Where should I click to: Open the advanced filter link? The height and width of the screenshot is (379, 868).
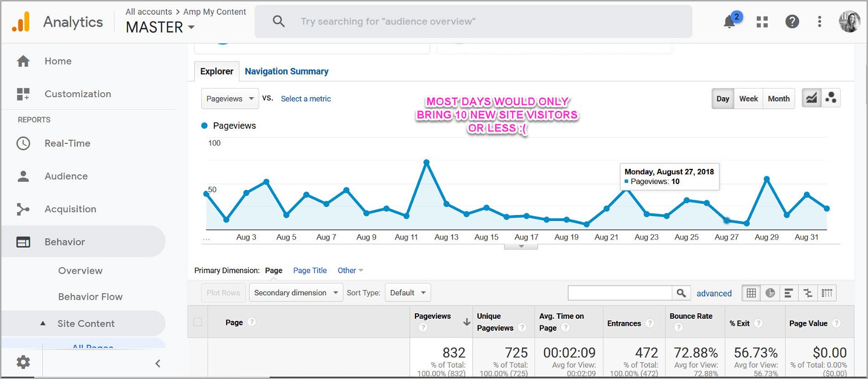coord(714,293)
